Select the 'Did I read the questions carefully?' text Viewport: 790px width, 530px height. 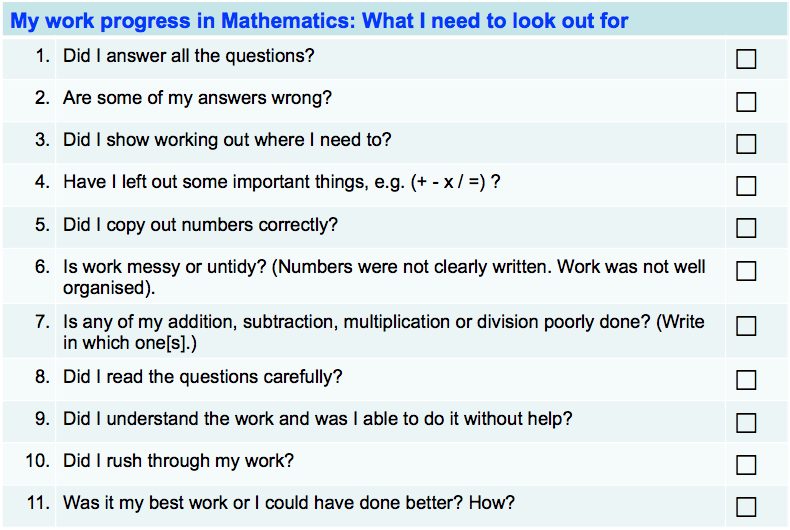coord(203,377)
